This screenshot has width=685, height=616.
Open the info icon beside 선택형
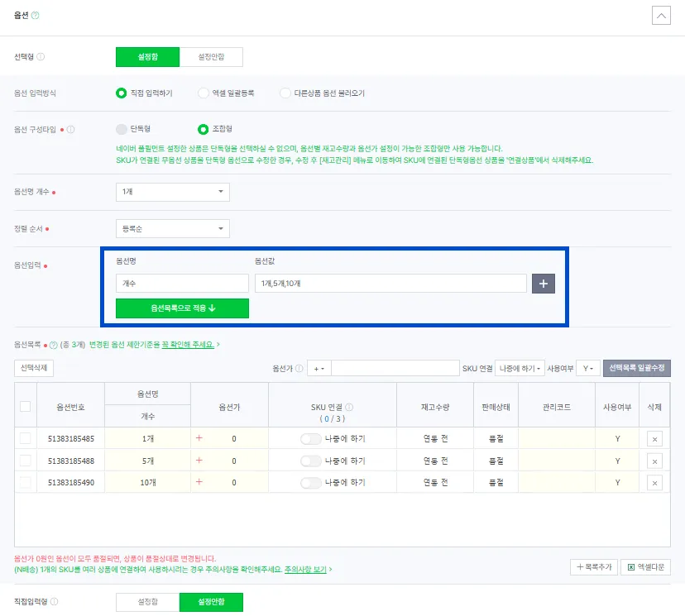[41, 57]
